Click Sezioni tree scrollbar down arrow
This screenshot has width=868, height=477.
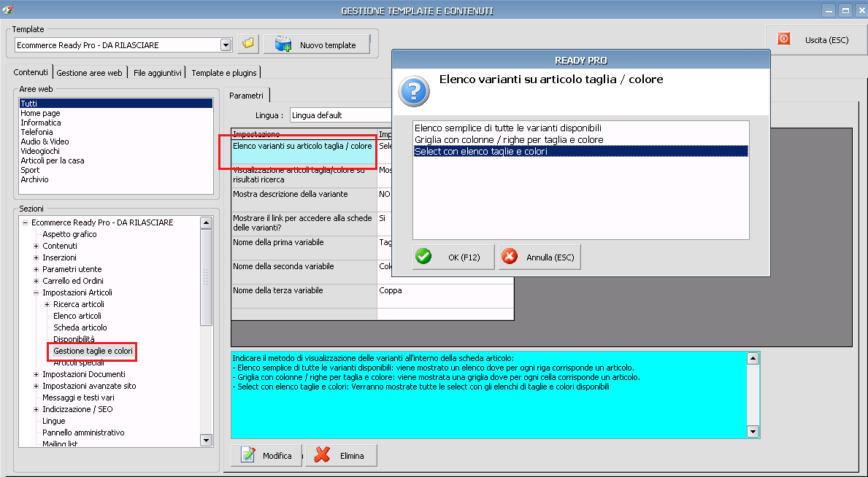(206, 441)
